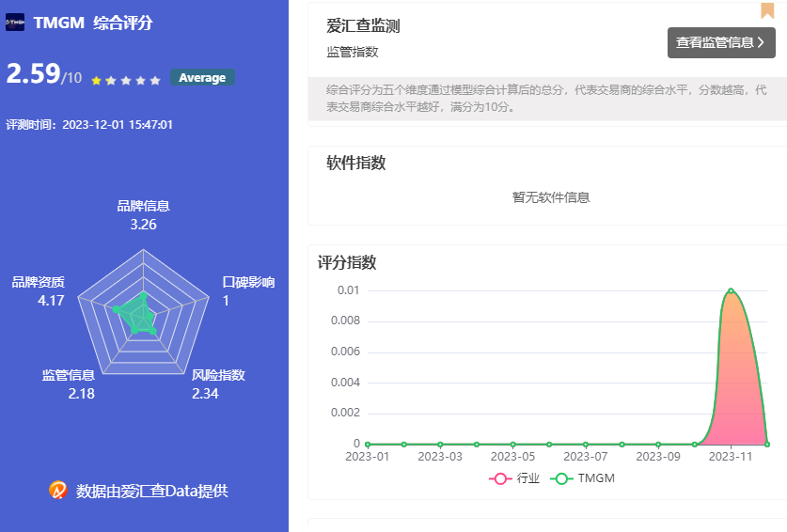Click the 品牌信息 3.26 radar label
Image resolution: width=787 pixels, height=532 pixels.
tap(144, 215)
